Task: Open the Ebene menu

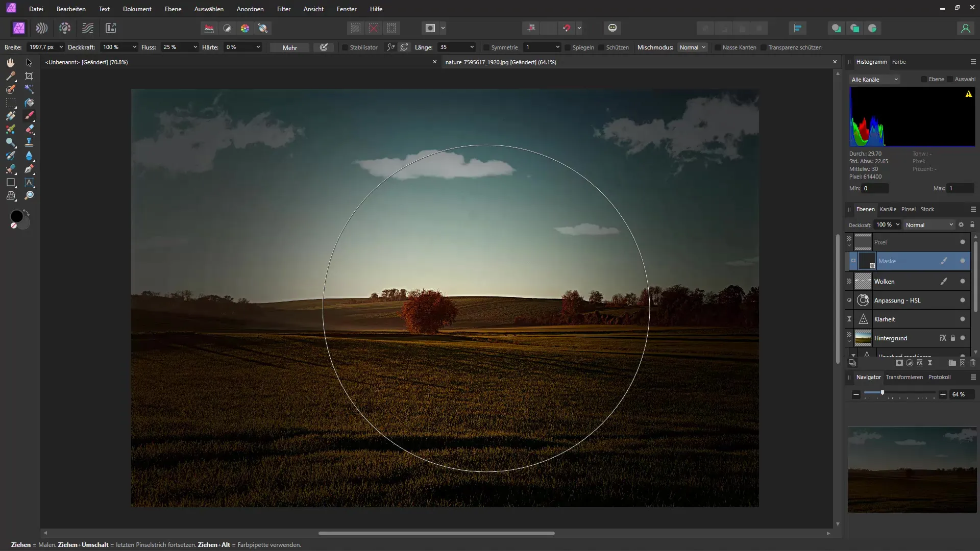Action: [173, 9]
